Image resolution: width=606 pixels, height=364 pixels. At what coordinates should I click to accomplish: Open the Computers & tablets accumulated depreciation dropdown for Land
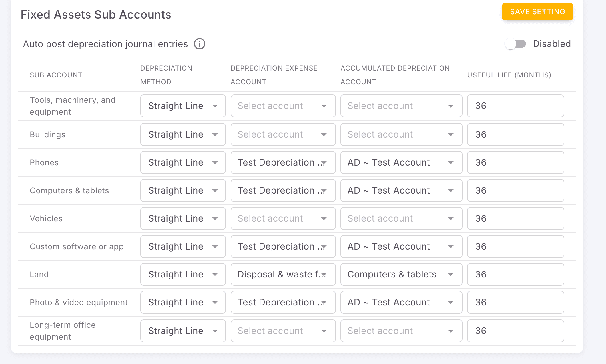tap(401, 274)
